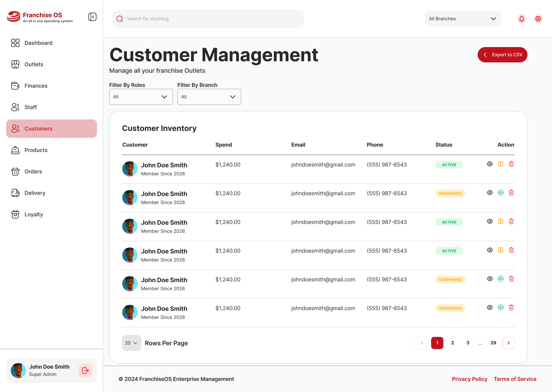Navigate to the Staff page

[31, 107]
